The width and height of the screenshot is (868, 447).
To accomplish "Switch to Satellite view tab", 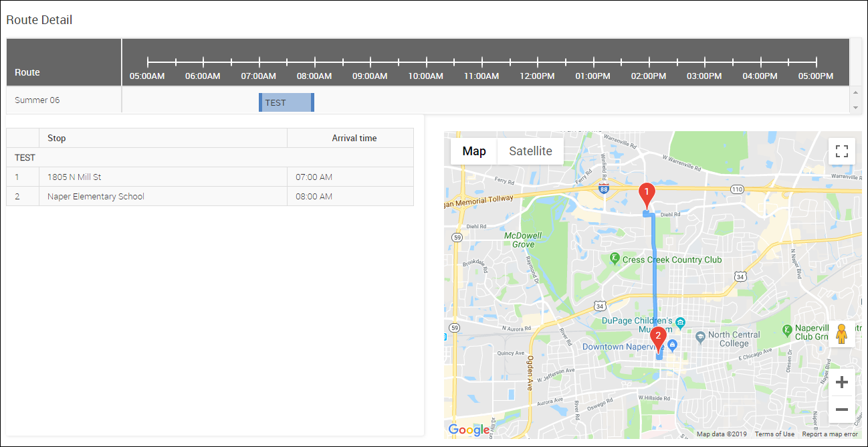I will click(x=530, y=151).
